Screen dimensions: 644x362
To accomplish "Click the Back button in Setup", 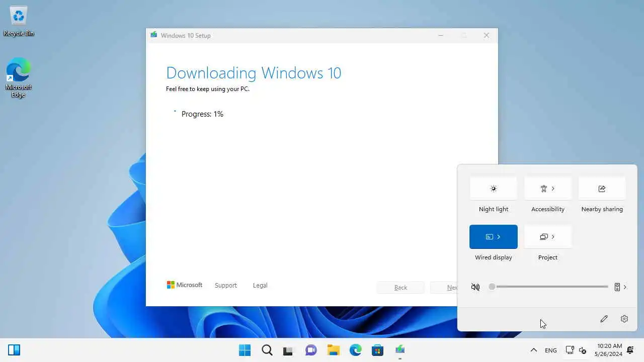I will 400,288.
